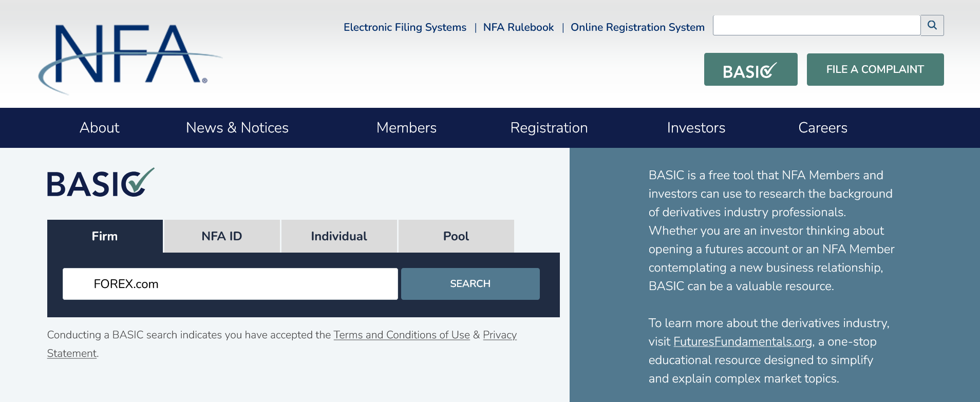The image size is (980, 402).
Task: Click the NFA logo
Action: pos(128,56)
